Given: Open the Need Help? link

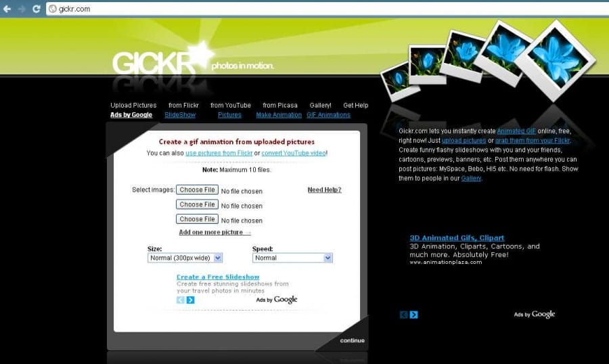Looking at the screenshot, I should point(325,190).
